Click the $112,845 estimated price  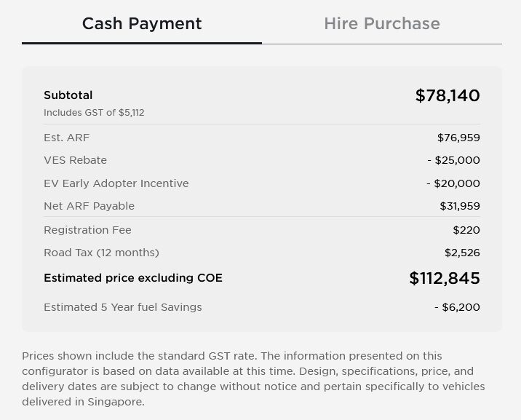tap(445, 278)
